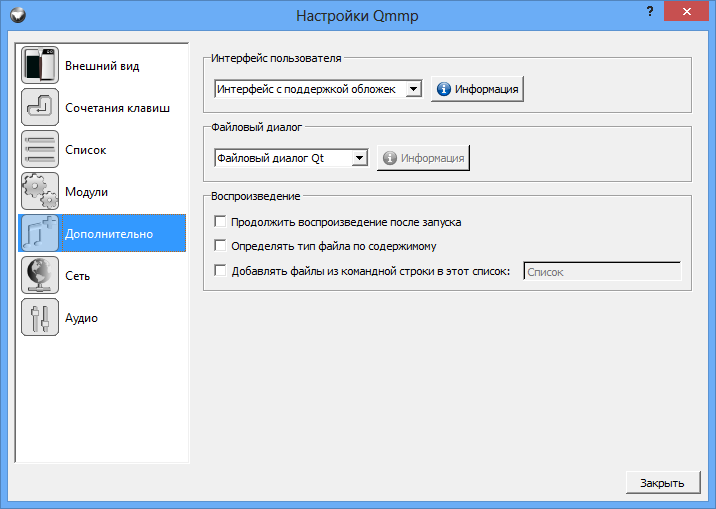Open the Сеть globe icon
The height and width of the screenshot is (509, 716).
40,275
